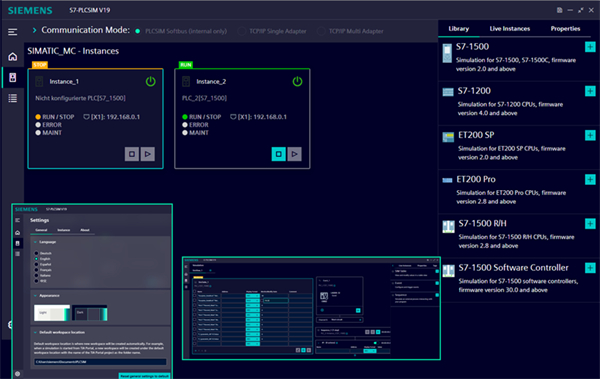
Task: Collapse the Appearance section in Settings
Action: (35, 296)
